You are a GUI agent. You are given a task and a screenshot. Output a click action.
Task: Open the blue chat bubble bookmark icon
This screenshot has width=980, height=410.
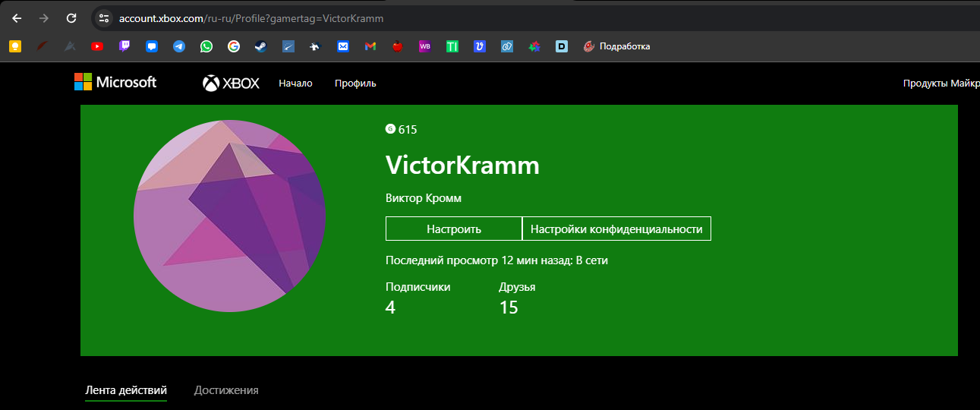152,46
